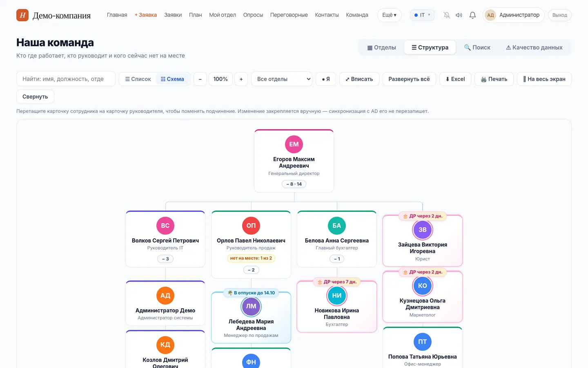Viewport: 588px width, 368px height.
Task: Reset zoom via the 100% button
Action: click(x=220, y=79)
